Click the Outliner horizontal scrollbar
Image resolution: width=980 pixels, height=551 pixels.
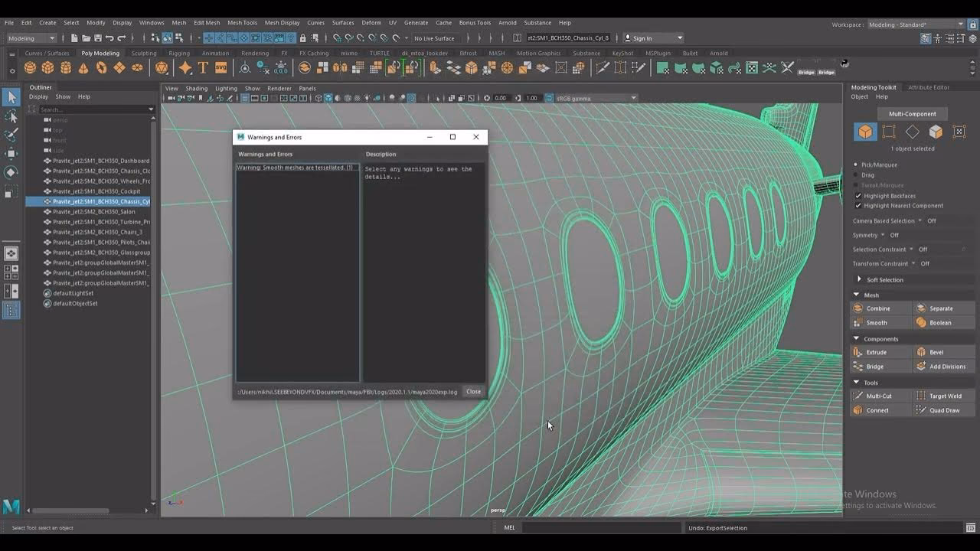[70, 510]
